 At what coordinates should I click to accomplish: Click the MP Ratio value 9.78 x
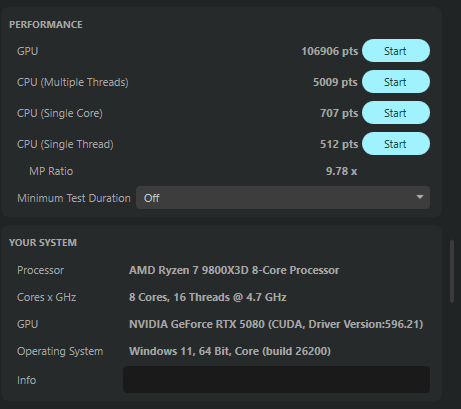coord(341,171)
